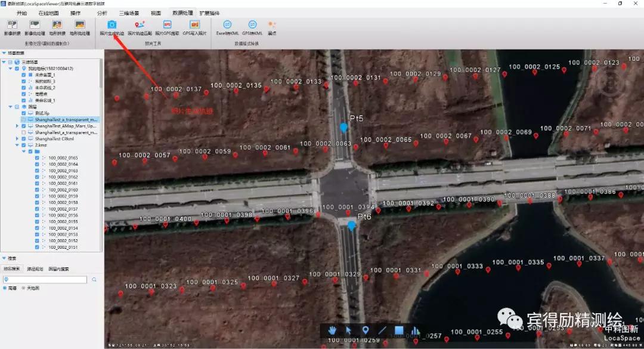644x349 pixels.
Task: Choose the placemark pin tool in map toolbar
Action: (365, 331)
